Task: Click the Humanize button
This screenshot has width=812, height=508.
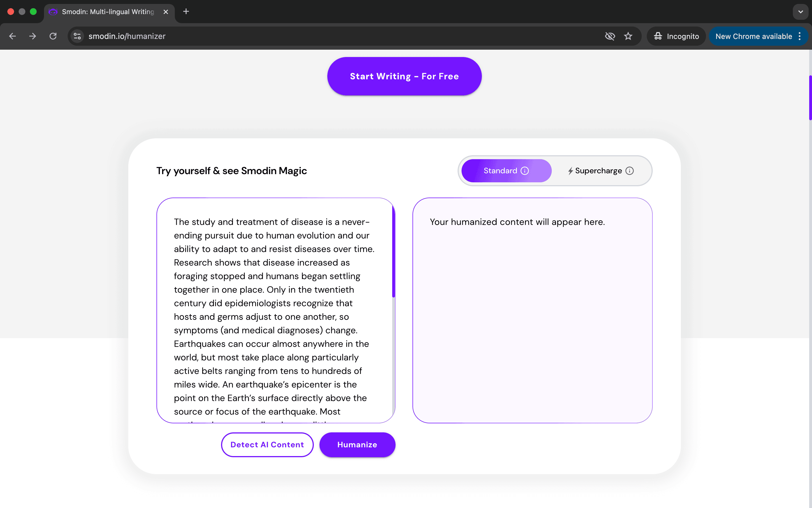Action: [x=357, y=444]
